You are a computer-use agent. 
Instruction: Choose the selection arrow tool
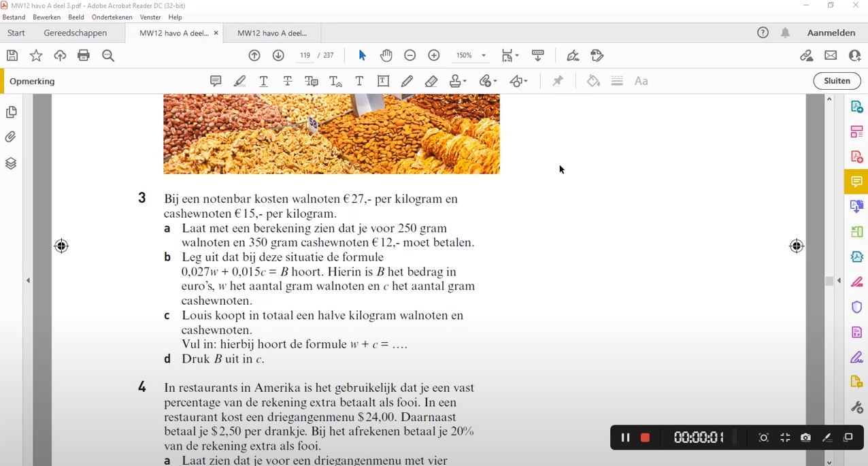pos(362,56)
